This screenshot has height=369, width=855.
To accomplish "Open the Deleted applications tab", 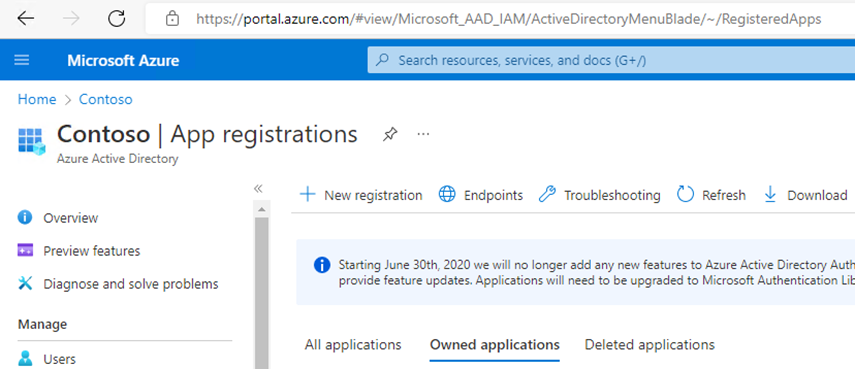I will coord(649,344).
